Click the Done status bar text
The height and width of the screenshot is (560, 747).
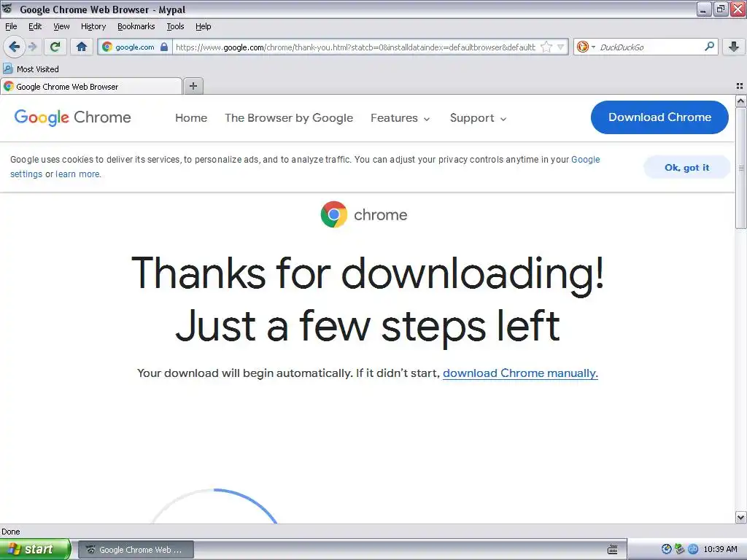pos(10,532)
